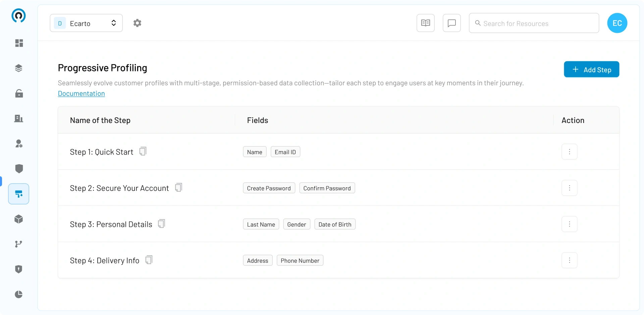
Task: Open action menu for Step 2: Secure Your Account
Action: (x=570, y=188)
